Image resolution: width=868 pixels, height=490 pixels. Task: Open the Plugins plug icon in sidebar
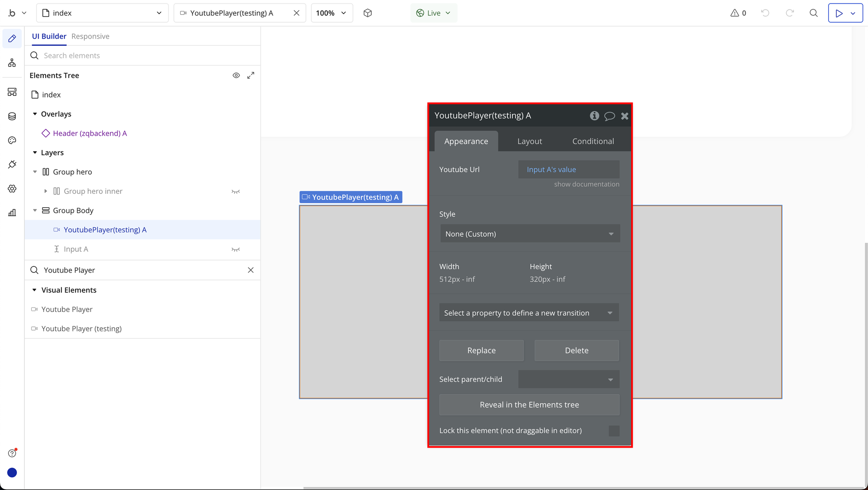coord(12,164)
